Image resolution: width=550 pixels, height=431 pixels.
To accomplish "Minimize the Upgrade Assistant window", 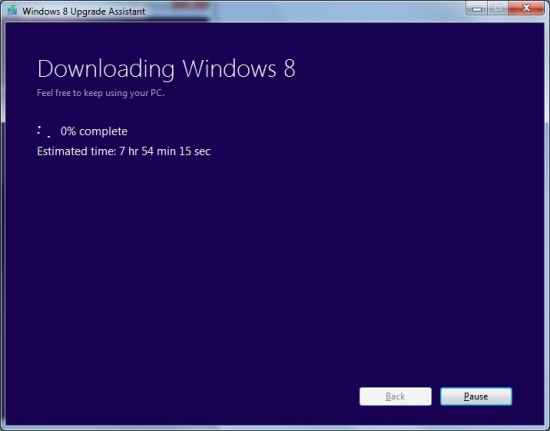I will click(x=476, y=8).
